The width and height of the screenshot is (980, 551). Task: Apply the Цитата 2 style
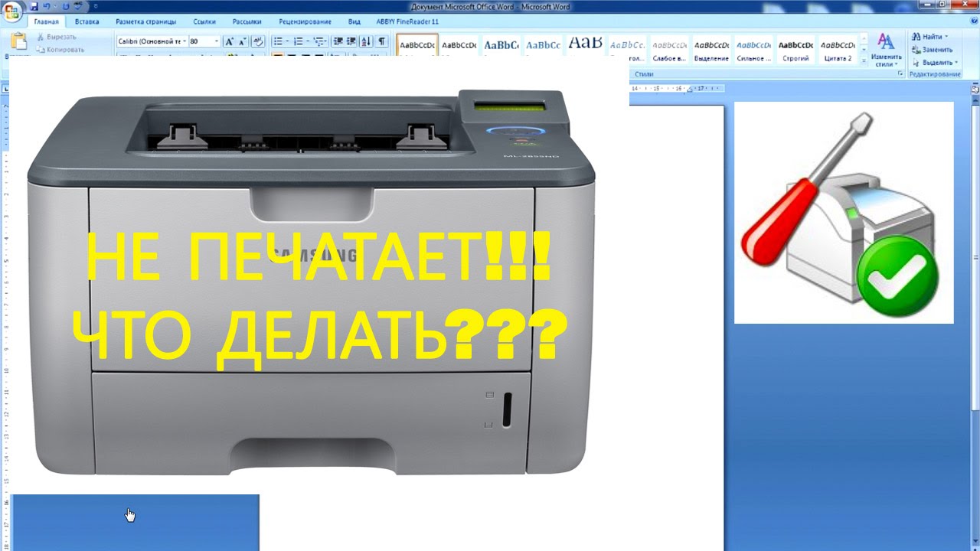(837, 49)
